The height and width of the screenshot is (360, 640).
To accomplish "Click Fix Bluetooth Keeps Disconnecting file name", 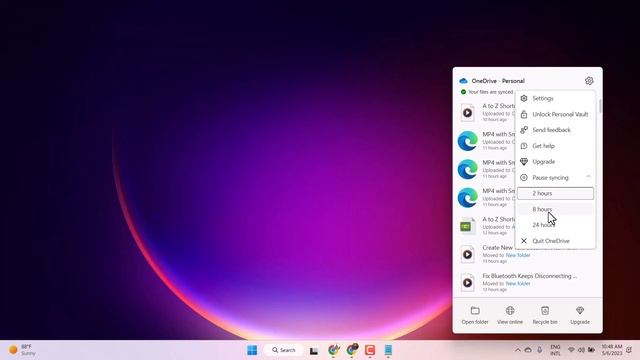I will pyautogui.click(x=529, y=276).
